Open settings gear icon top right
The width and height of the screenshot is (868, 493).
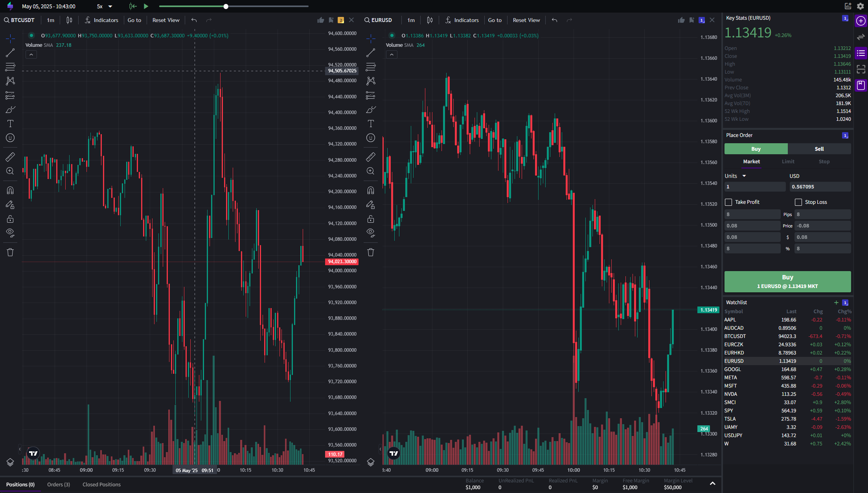[861, 6]
